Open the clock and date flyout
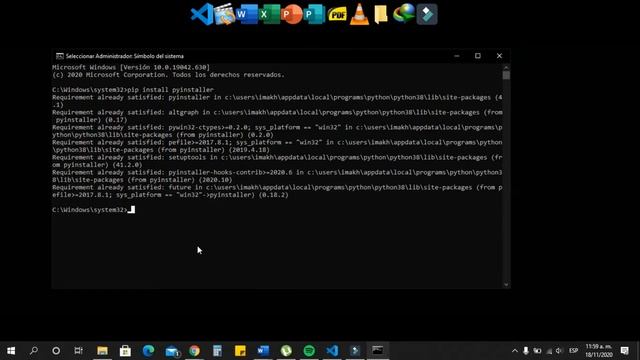640x360 pixels. [599, 351]
